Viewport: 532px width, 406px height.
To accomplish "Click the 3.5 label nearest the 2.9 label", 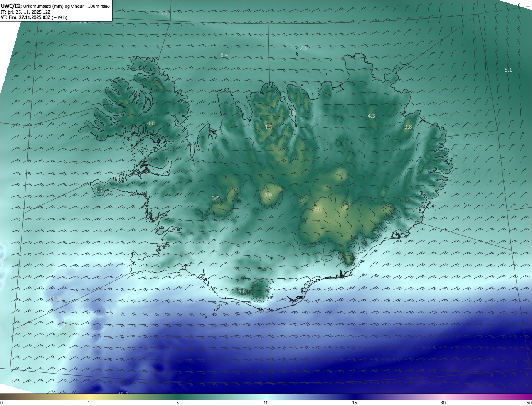I will [216, 198].
